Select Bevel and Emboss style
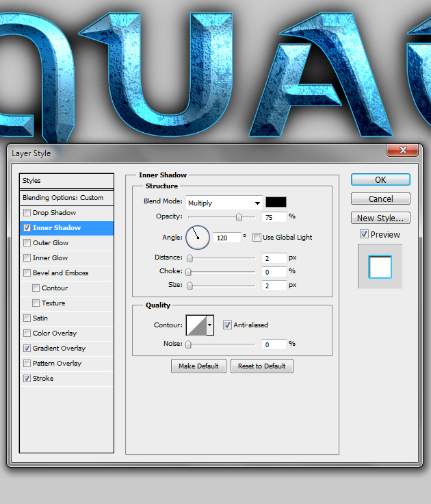The height and width of the screenshot is (504, 431). pyautogui.click(x=60, y=273)
